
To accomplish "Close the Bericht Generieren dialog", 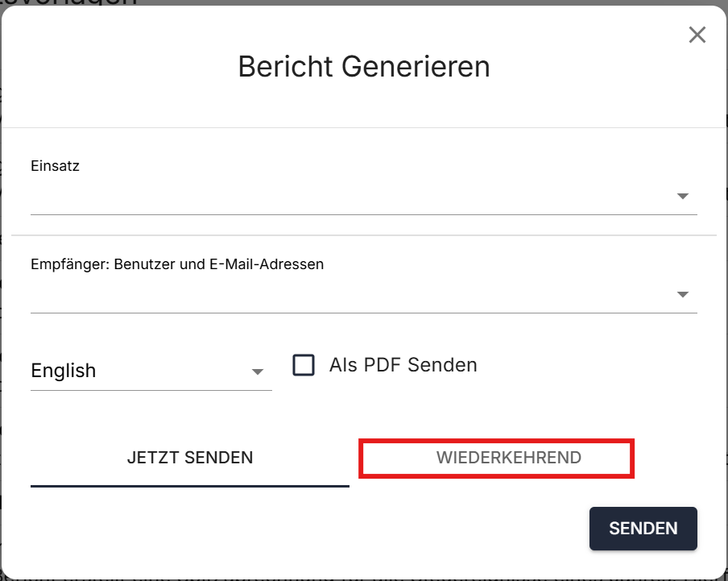I will click(x=697, y=35).
